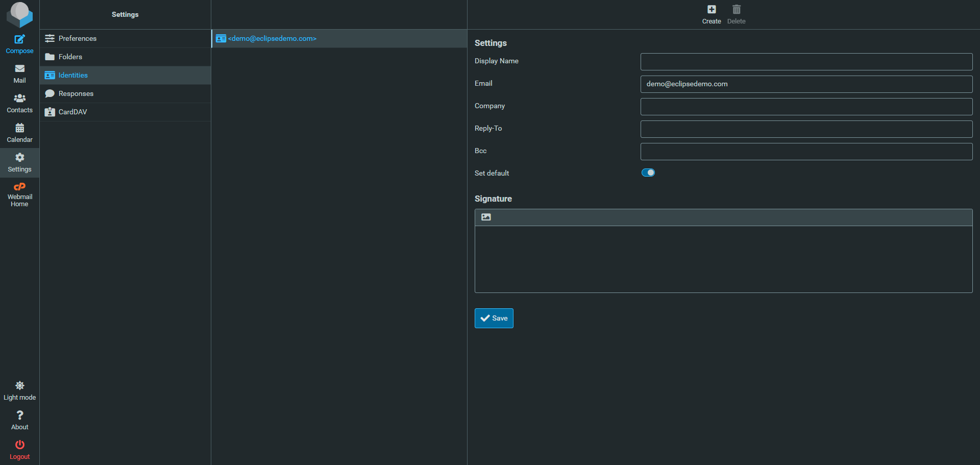Open the About help icon
The width and height of the screenshot is (980, 465).
19,415
